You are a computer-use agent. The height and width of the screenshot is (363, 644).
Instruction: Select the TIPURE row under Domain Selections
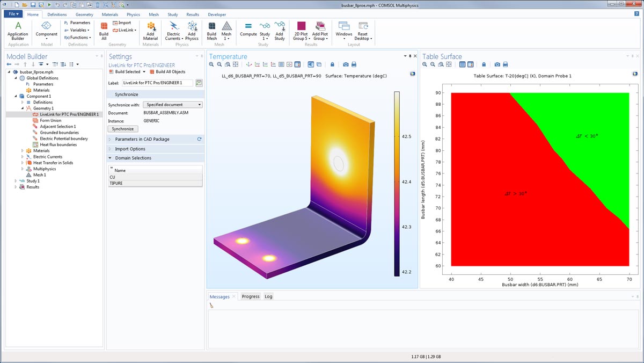[116, 183]
